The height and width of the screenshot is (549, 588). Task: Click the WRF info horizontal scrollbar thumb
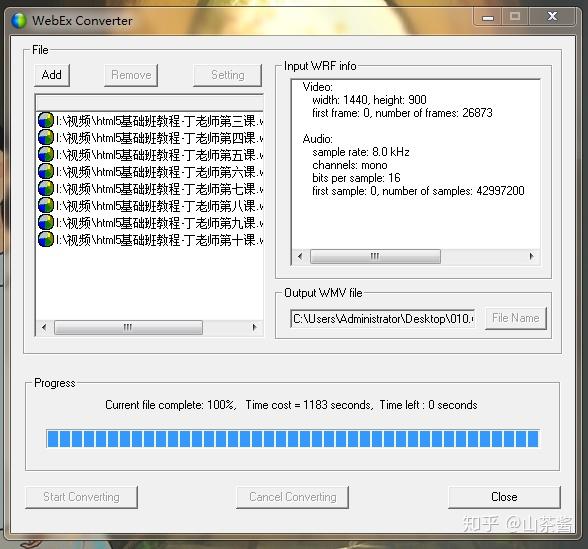[x=375, y=256]
